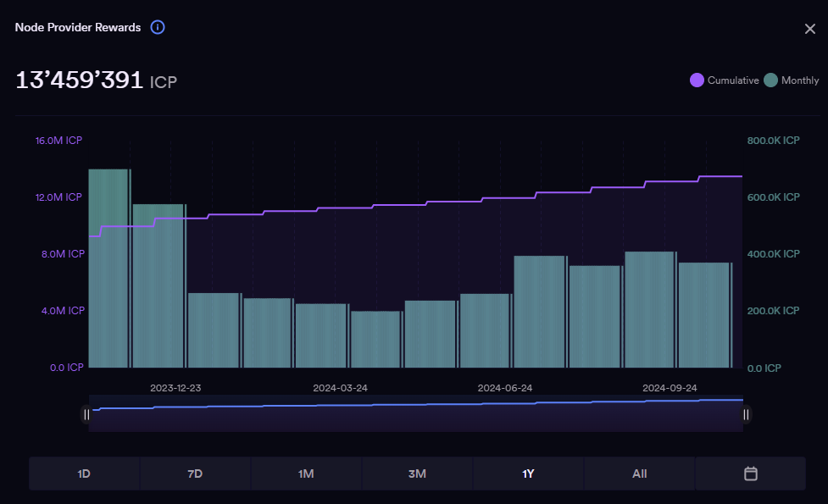
Task: Click the 2024-06-24 date axis label
Action: [x=504, y=388]
